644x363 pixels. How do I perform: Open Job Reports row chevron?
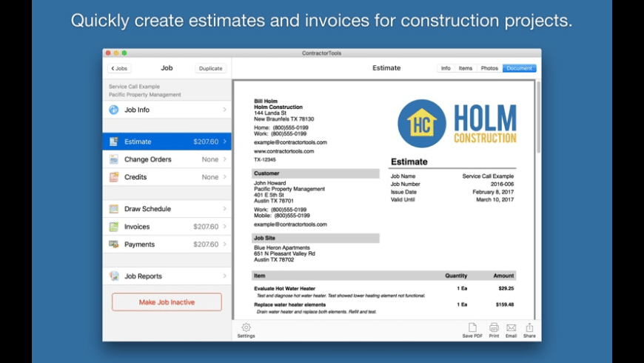(x=225, y=276)
